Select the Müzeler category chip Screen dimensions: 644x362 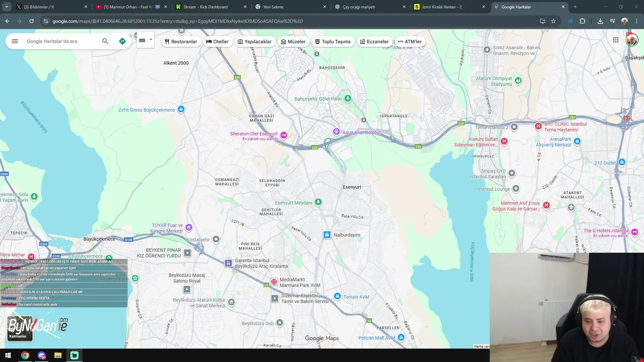tap(293, 42)
